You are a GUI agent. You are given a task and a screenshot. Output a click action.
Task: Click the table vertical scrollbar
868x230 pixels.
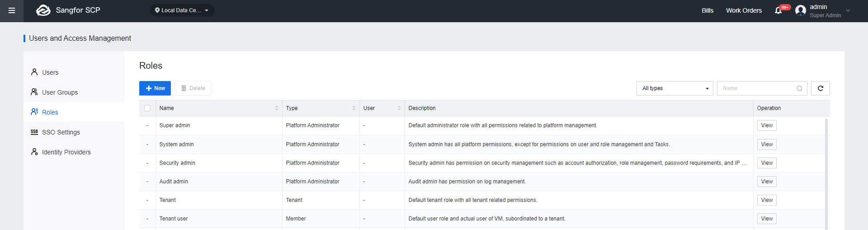826,174
